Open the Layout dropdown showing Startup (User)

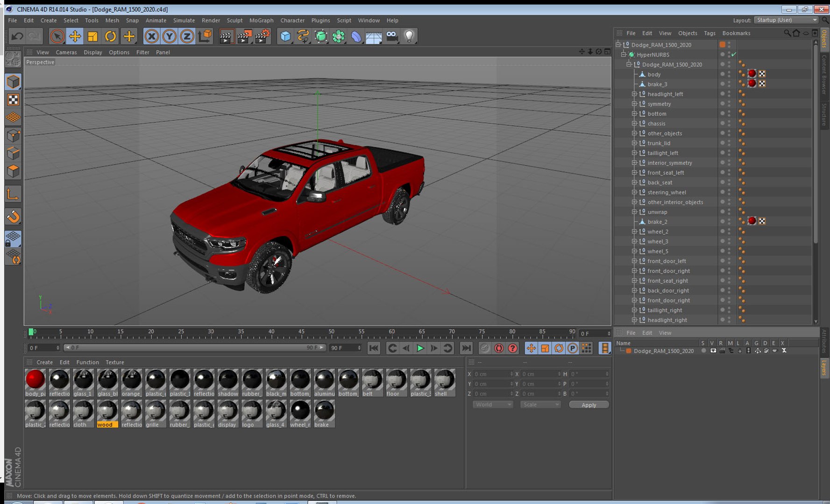787,20
